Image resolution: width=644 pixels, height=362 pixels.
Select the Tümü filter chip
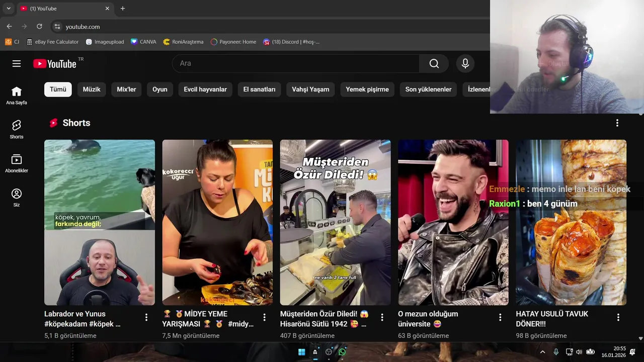58,89
